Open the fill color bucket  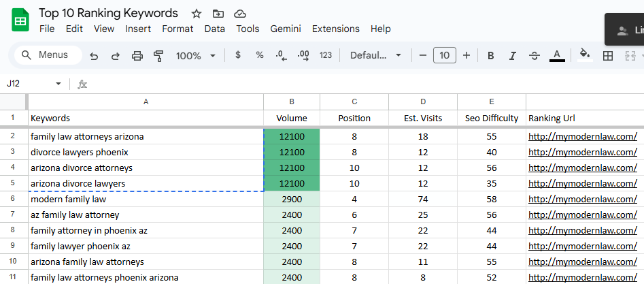point(585,54)
